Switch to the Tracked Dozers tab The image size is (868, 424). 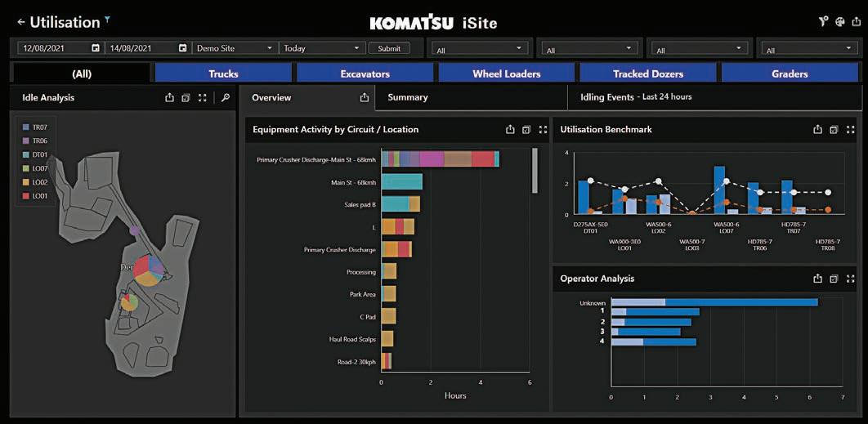(x=647, y=73)
